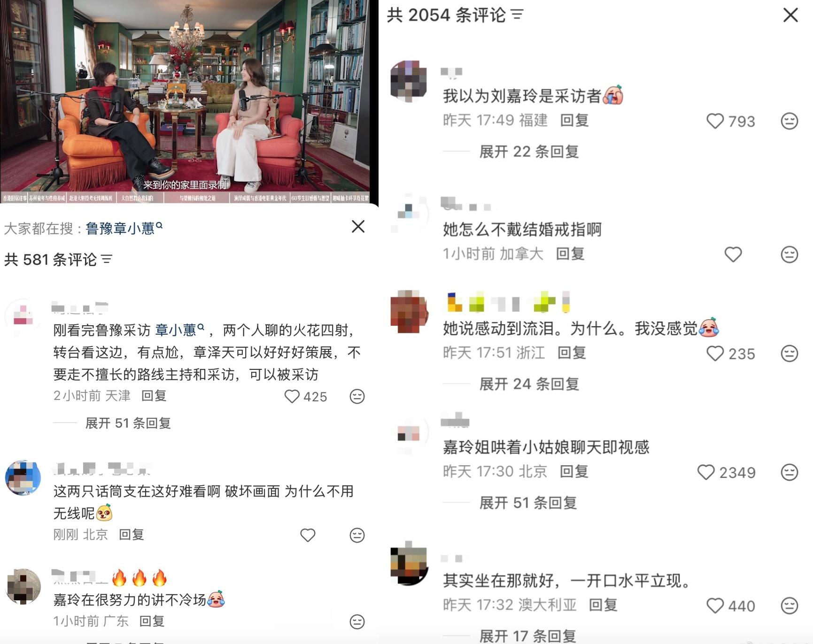Open trending search 鲁豫章小蕙
Screen dimensions: 813x644
point(124,229)
